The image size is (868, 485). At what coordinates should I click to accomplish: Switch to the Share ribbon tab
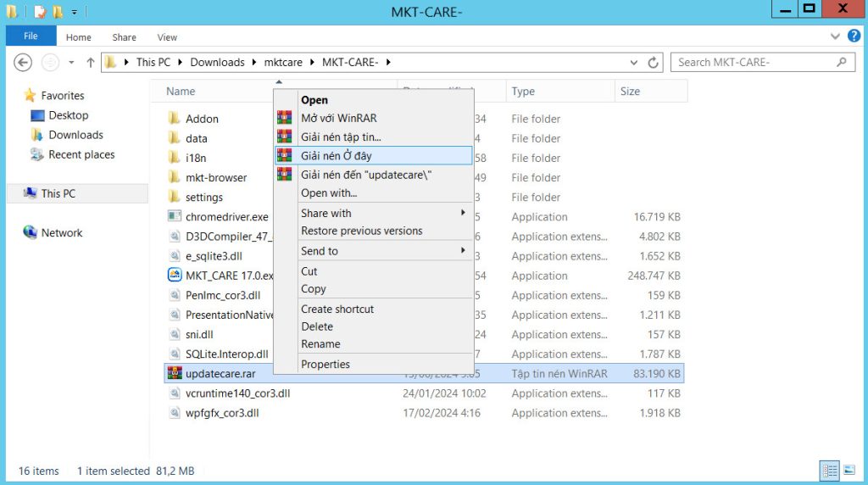coord(124,37)
